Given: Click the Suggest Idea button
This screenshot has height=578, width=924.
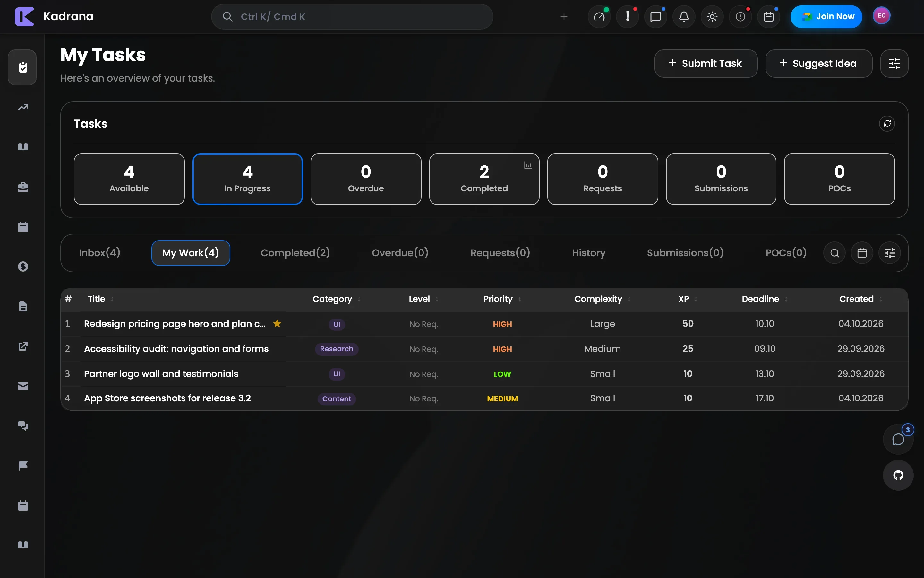Looking at the screenshot, I should [x=819, y=64].
